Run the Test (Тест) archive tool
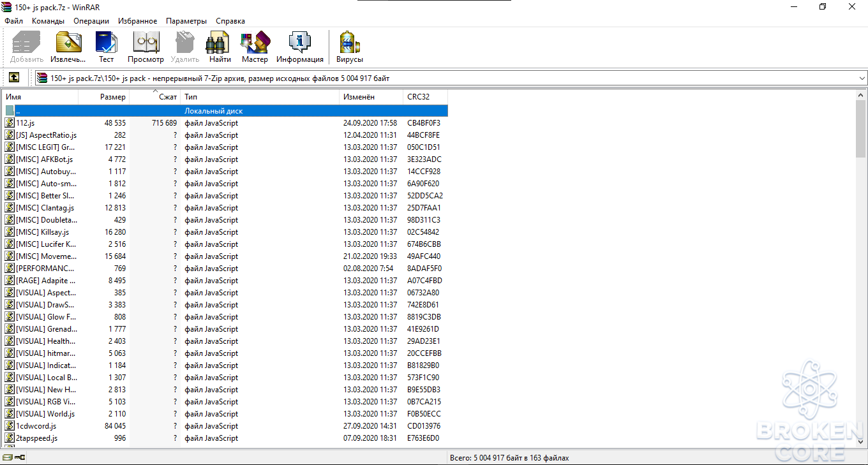 pos(106,47)
